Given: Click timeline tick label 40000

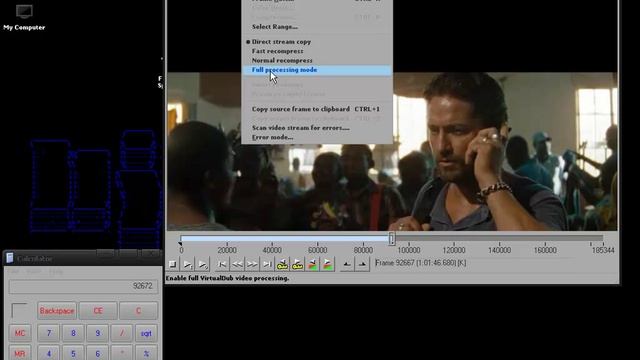Looking at the screenshot, I should click(x=272, y=250).
